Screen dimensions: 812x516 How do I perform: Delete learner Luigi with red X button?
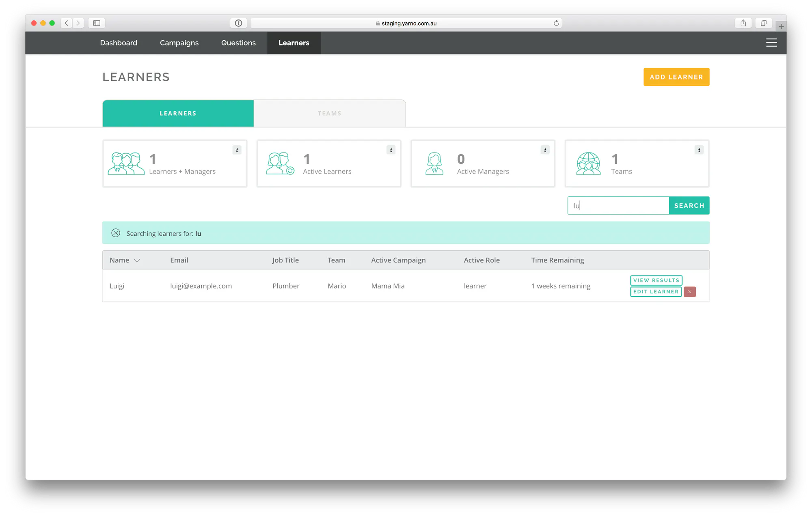(689, 292)
